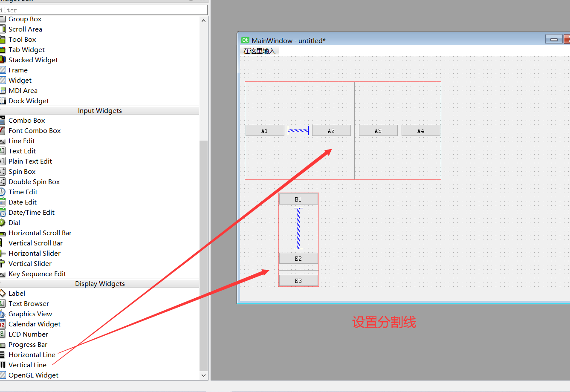The height and width of the screenshot is (392, 570).
Task: Select the horizontal spacer between A1 and A2
Action: 298,130
